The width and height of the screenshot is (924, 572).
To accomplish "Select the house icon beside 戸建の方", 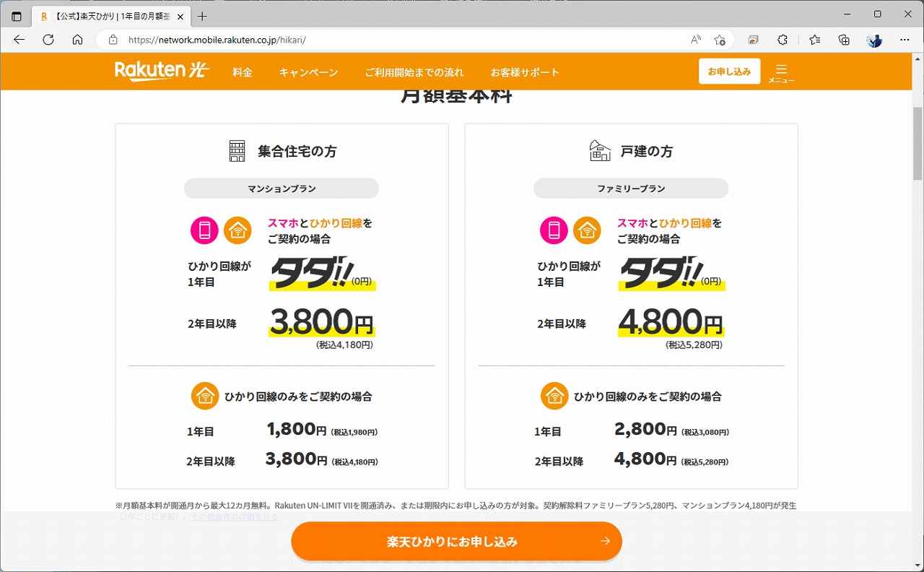I will coord(599,150).
